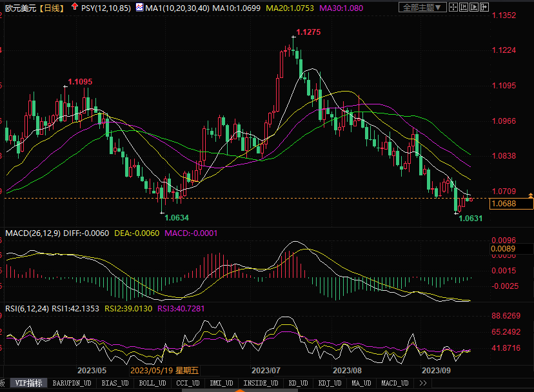Click the PSY(12,10,85) indicator label
Viewport: 534px width, 392px height.
tap(106, 7)
